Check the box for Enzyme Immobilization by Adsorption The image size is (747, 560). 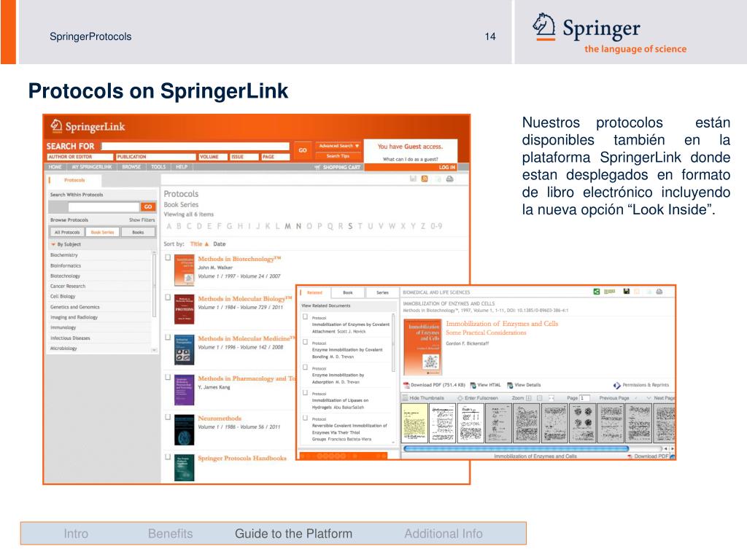(x=306, y=367)
